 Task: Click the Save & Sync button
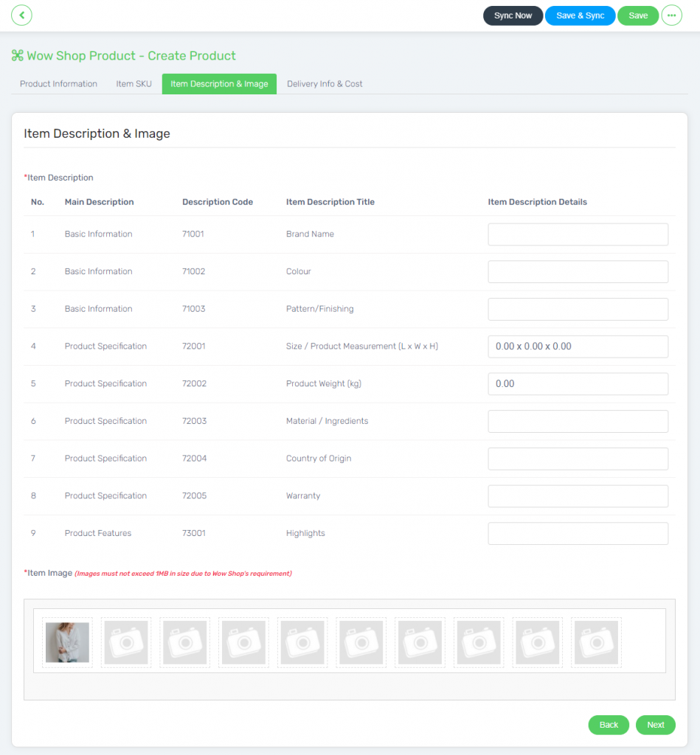[x=580, y=15]
